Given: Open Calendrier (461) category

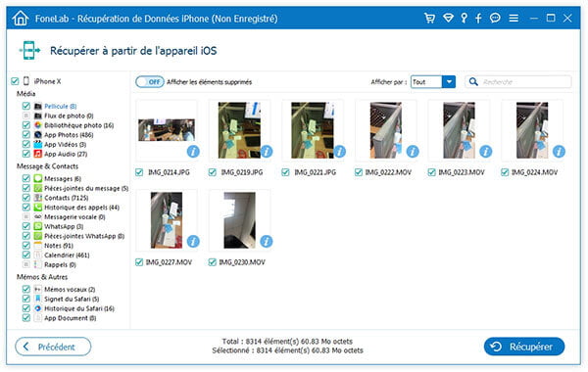Looking at the screenshot, I should click(x=67, y=255).
